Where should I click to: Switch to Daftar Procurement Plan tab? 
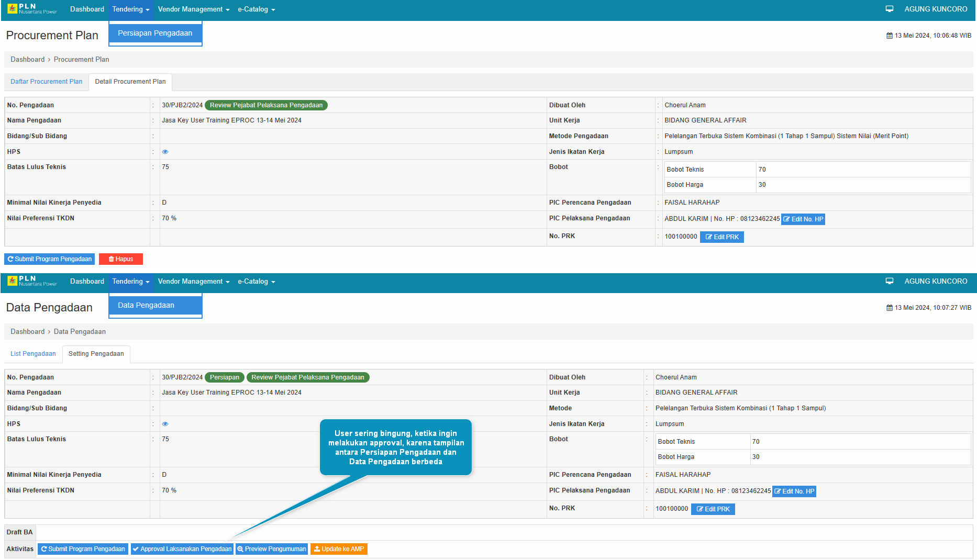click(46, 82)
